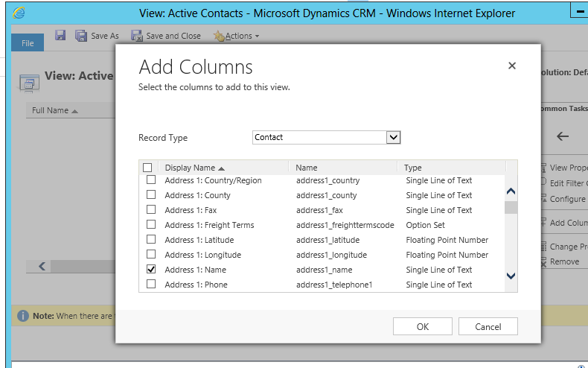Viewport: 588px width, 368px height.
Task: Click OK to add columns
Action: [422, 326]
